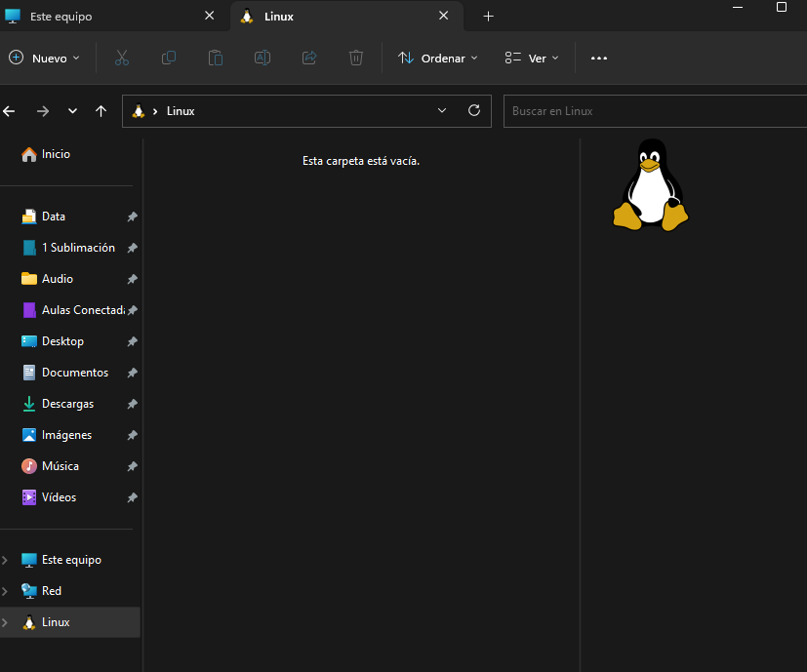807x672 pixels.
Task: Close the Este equipo tab
Action: tap(210, 16)
